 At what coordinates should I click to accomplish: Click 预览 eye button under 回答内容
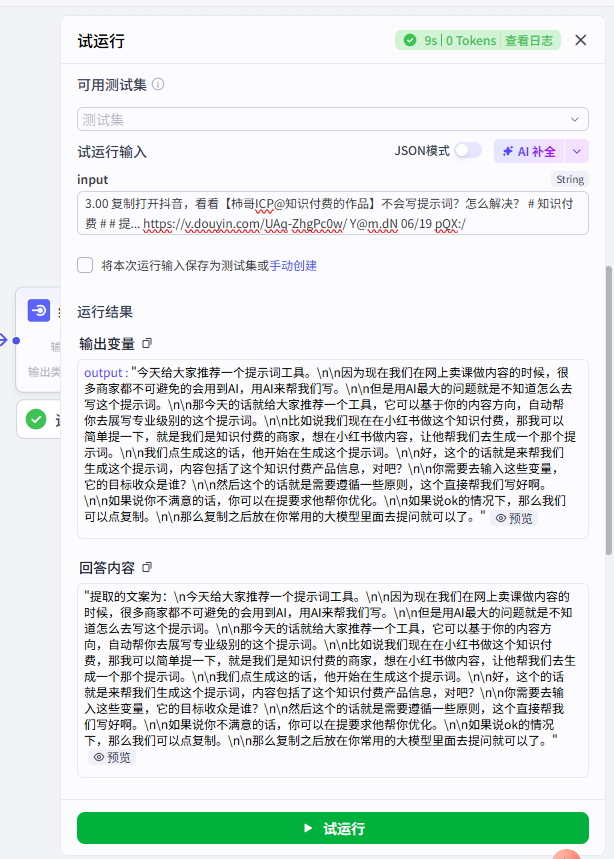pos(112,757)
